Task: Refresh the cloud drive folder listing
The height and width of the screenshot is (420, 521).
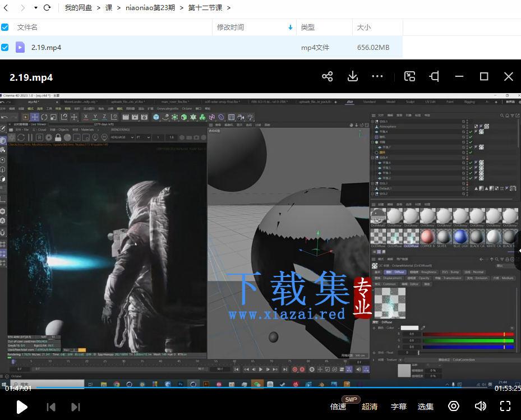Action: point(47,8)
